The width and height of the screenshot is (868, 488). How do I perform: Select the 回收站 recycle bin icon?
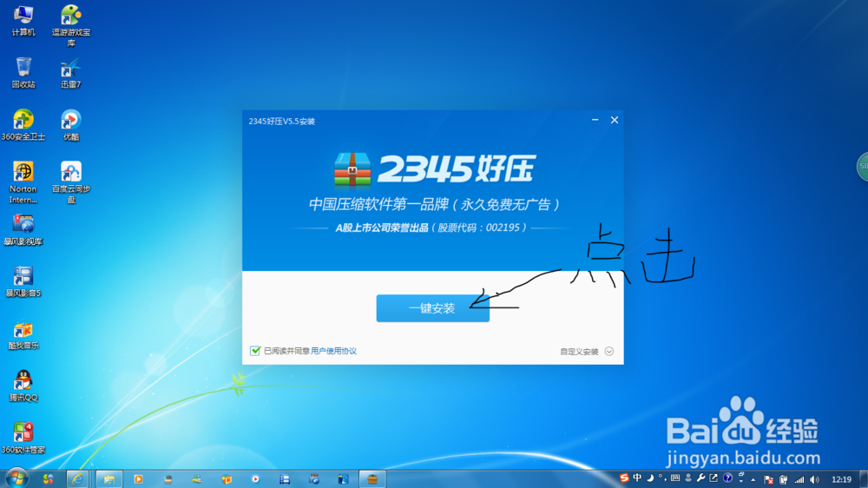point(23,73)
